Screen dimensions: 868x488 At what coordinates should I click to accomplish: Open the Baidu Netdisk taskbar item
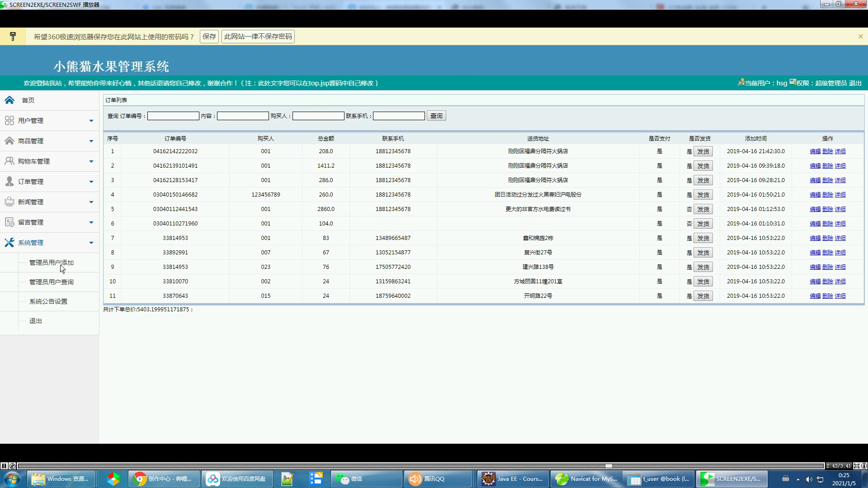[x=237, y=479]
